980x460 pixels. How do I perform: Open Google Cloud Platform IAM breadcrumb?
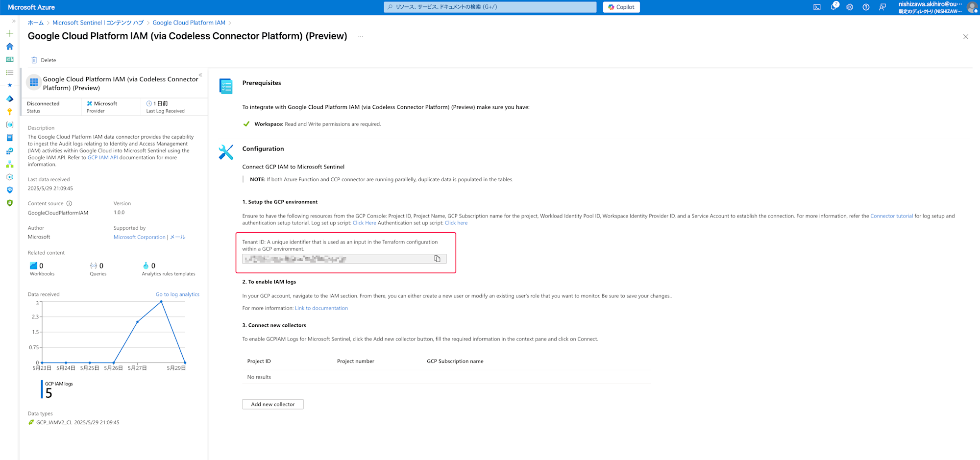click(189, 23)
